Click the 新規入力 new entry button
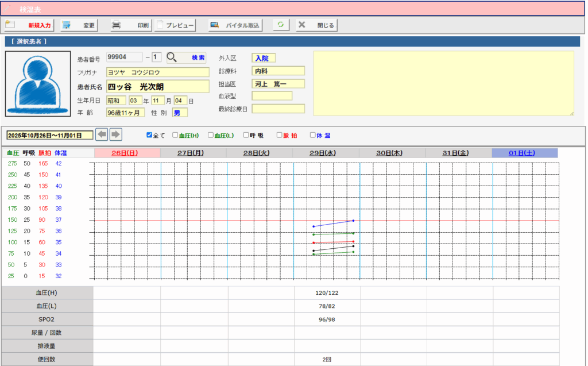Viewport: 588px width, 366px height. click(29, 25)
